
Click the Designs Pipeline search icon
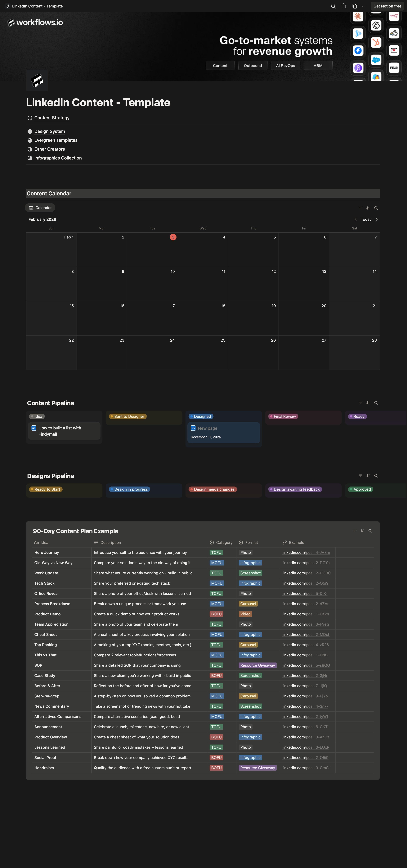point(376,476)
